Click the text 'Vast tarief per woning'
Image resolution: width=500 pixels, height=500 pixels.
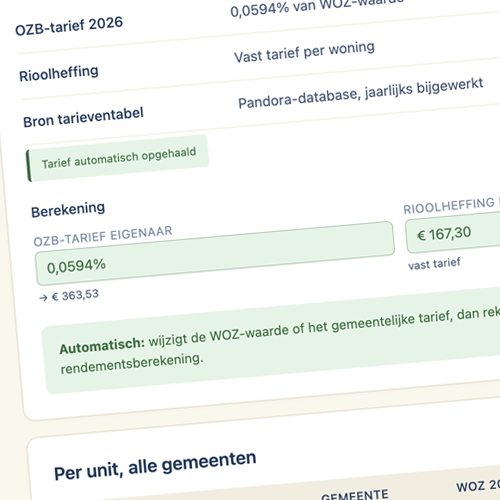pyautogui.click(x=304, y=52)
